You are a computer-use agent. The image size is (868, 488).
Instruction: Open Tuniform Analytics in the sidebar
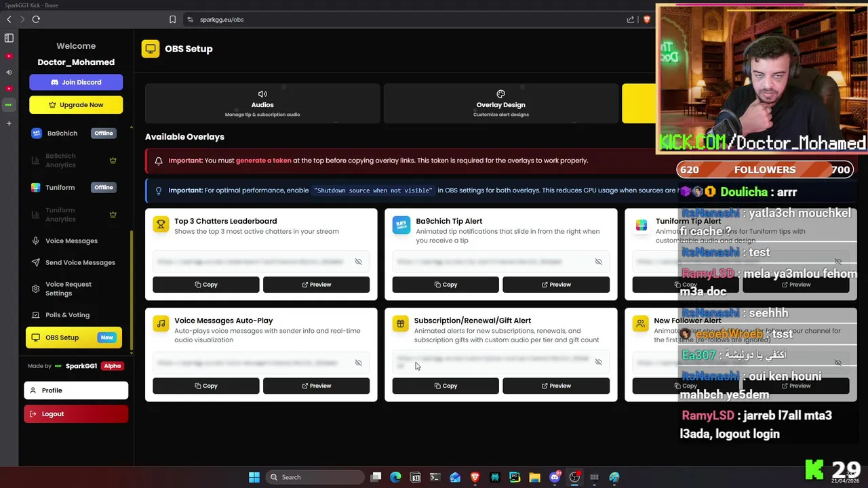click(x=74, y=215)
